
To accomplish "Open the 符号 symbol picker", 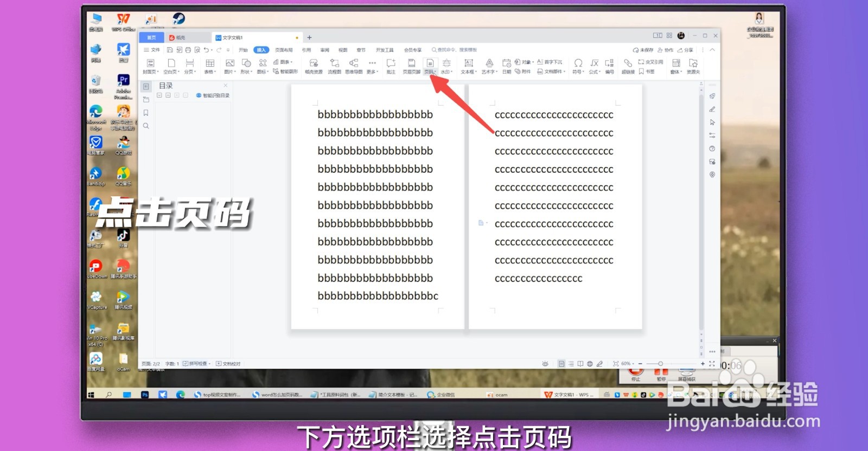I will [x=578, y=66].
